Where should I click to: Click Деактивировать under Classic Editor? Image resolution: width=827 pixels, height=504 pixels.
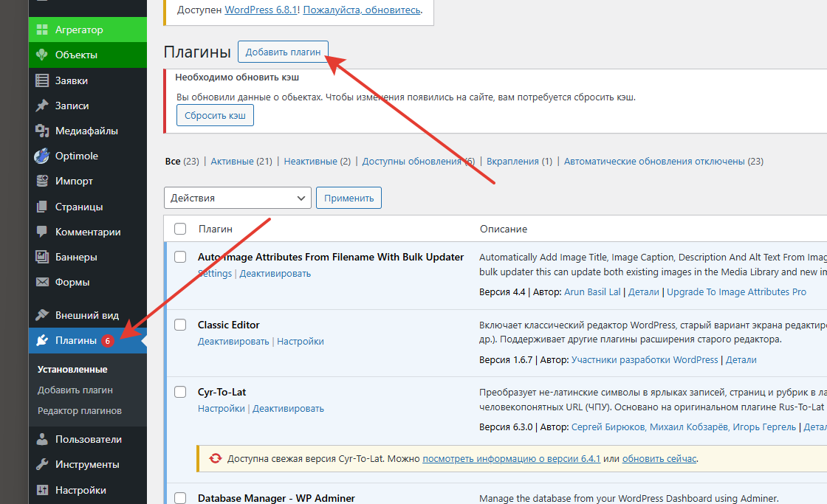233,342
